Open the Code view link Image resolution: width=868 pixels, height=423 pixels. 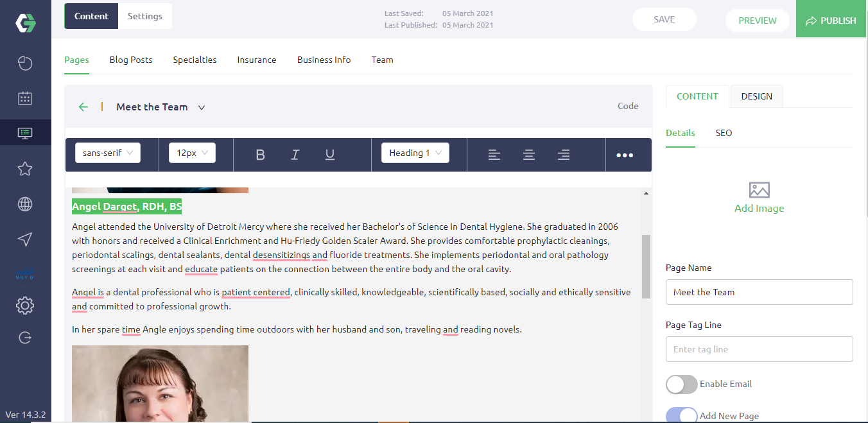628,106
